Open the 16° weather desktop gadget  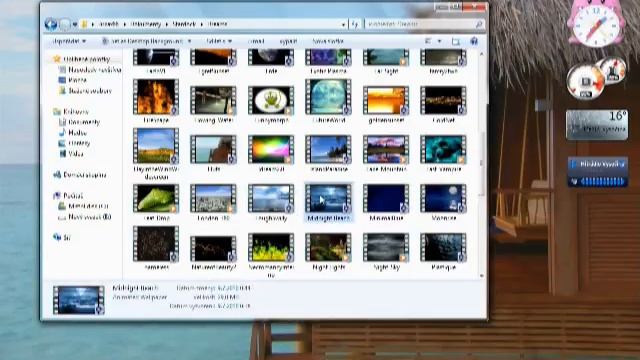coord(597,125)
